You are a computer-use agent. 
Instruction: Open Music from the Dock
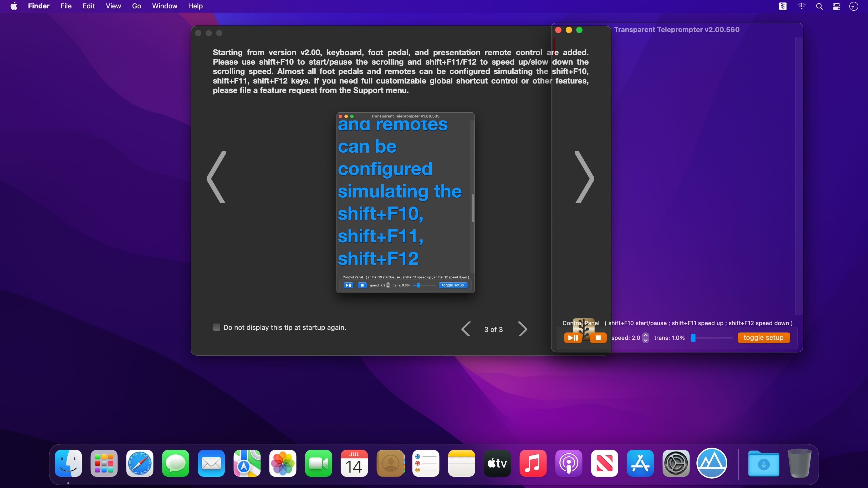pos(533,463)
